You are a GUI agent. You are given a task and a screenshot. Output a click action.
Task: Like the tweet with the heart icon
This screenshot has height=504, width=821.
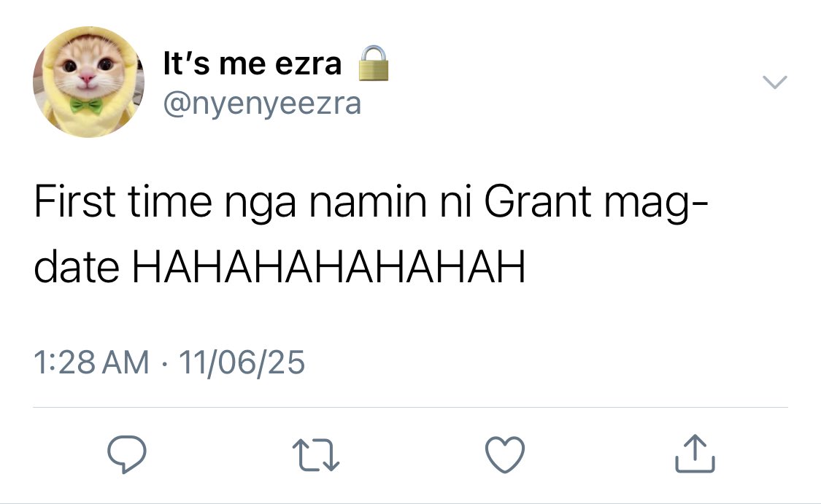click(x=505, y=454)
